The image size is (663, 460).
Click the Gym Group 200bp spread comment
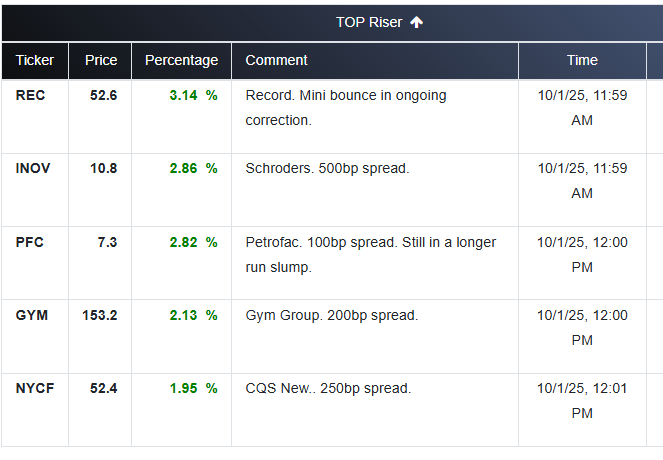pyautogui.click(x=332, y=315)
